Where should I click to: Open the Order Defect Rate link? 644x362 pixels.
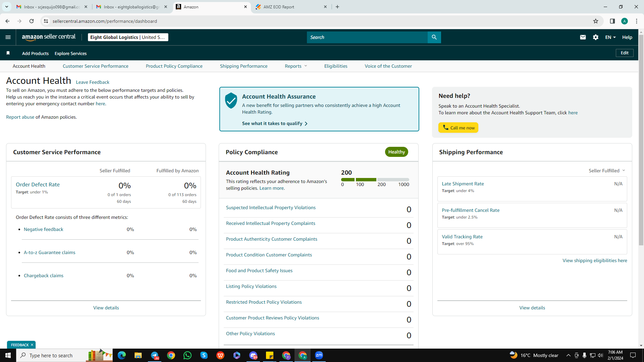pos(38,184)
